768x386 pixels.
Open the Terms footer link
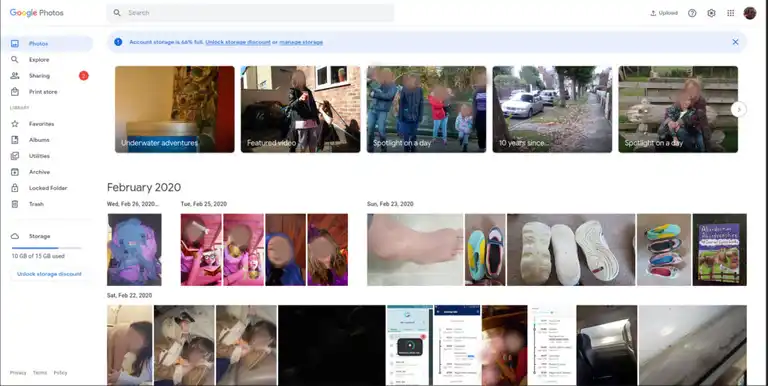[40, 373]
